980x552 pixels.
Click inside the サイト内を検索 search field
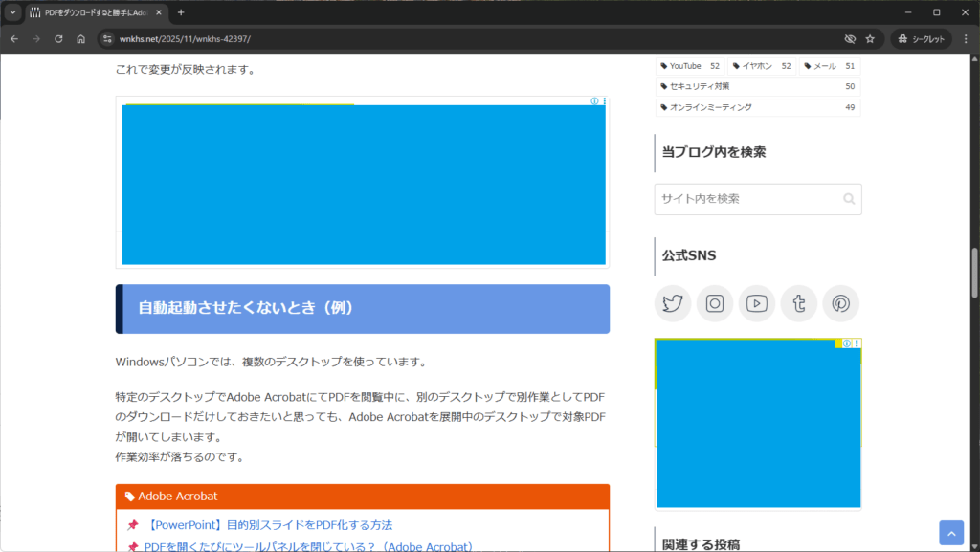point(746,198)
